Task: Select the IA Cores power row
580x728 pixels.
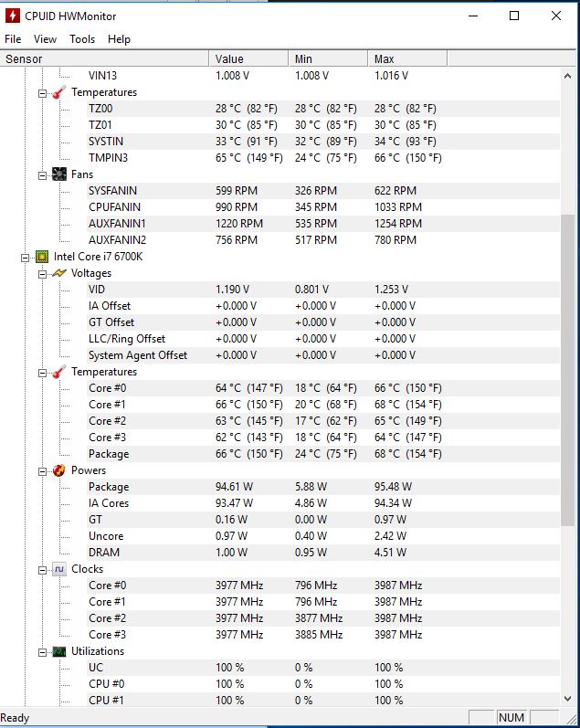Action: (x=323, y=503)
